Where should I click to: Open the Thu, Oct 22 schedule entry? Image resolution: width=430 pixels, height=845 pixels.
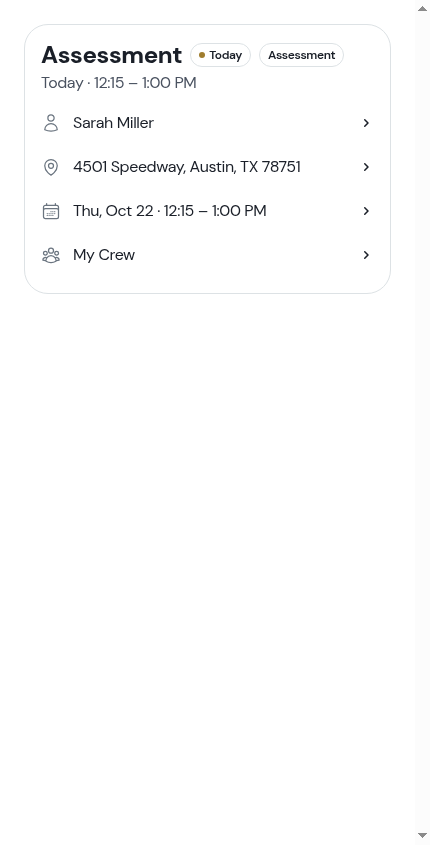tap(207, 211)
